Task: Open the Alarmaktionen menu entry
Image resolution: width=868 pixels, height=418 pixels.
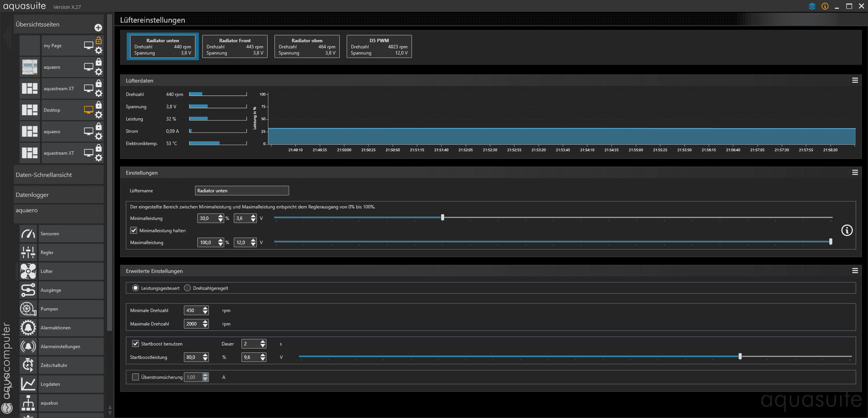Action: pyautogui.click(x=71, y=327)
